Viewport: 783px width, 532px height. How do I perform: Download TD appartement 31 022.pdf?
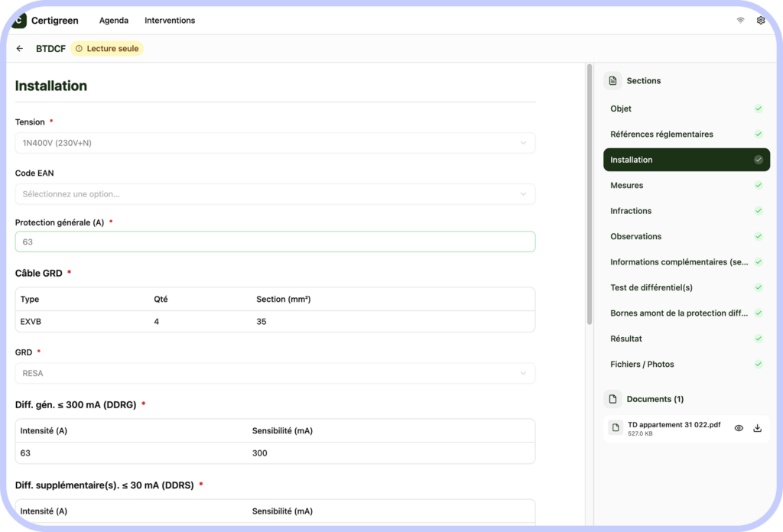click(x=758, y=428)
